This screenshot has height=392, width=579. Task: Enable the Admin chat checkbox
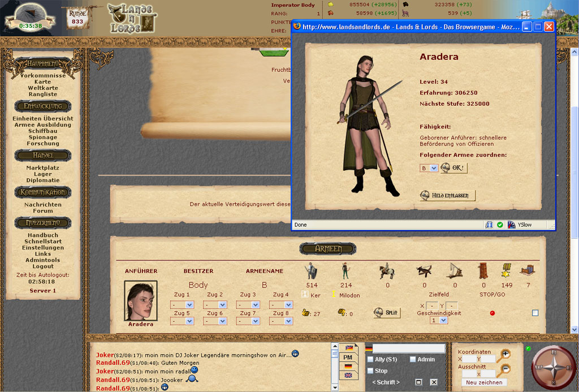413,359
